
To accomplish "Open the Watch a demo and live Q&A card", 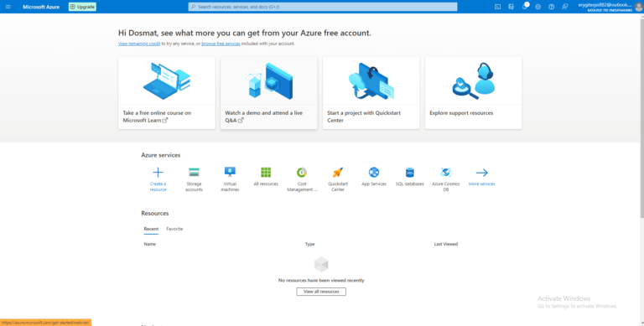I will (x=269, y=93).
